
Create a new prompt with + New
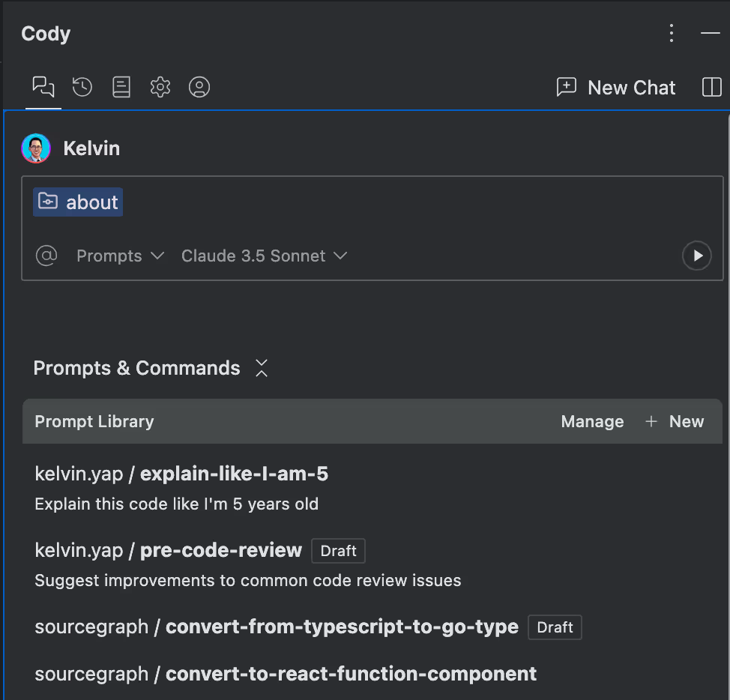675,421
